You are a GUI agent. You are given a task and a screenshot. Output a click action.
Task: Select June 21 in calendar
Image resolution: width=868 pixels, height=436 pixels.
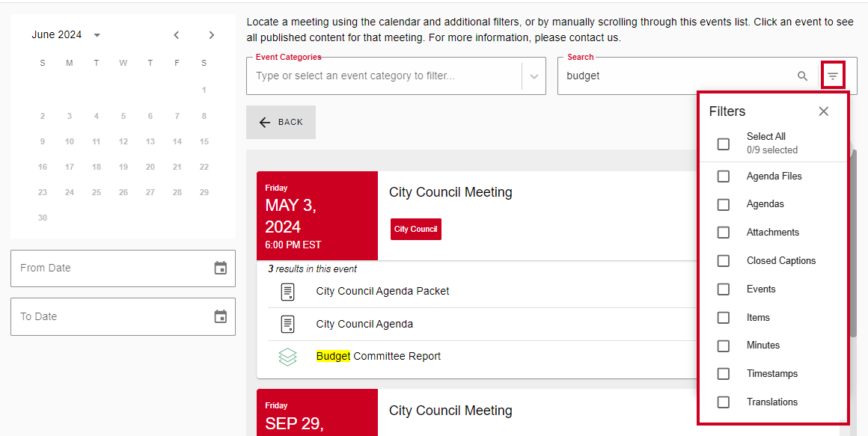[177, 167]
